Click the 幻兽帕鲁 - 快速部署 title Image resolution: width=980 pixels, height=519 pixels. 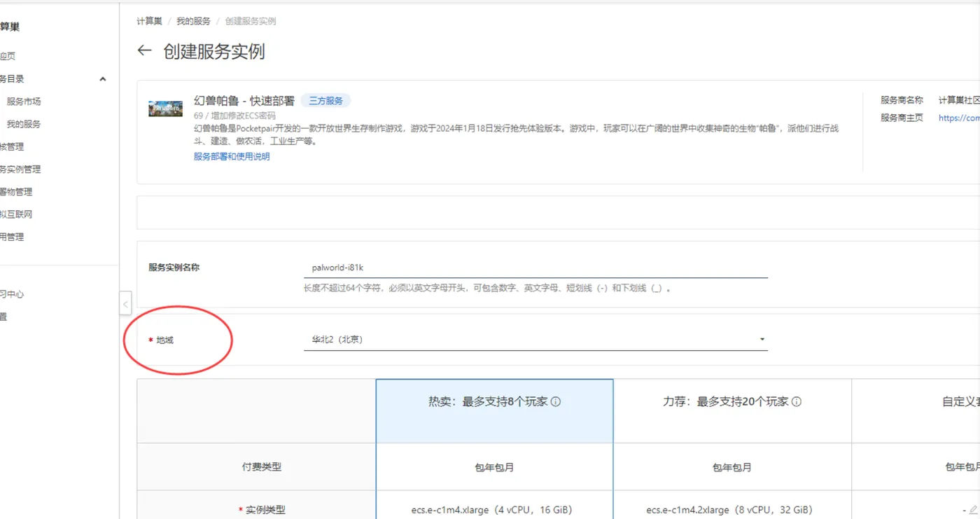tap(244, 101)
